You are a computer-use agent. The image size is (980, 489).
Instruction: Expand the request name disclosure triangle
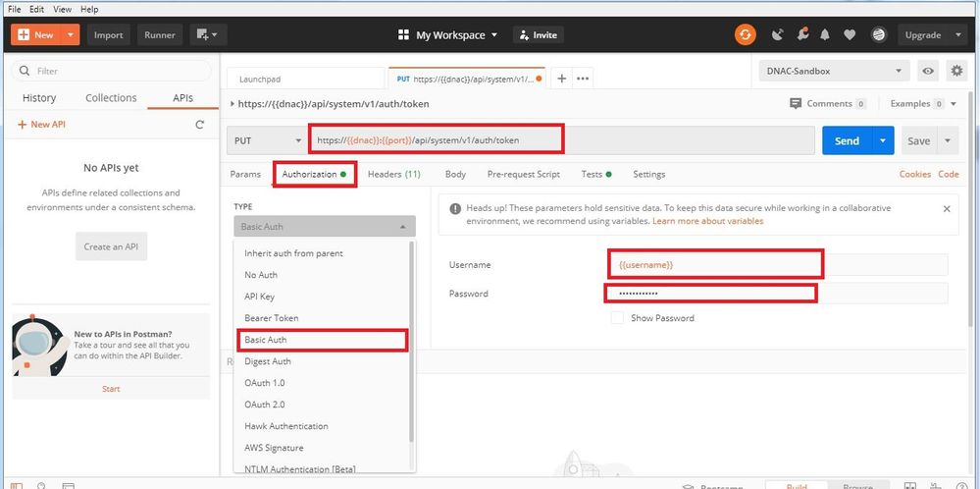pos(232,104)
